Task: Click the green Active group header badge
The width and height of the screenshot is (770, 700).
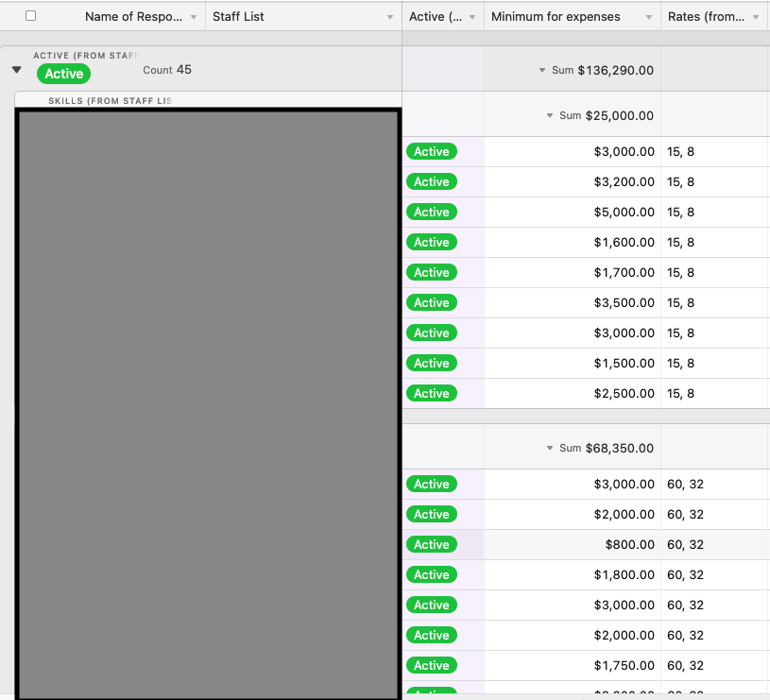Action: (64, 74)
